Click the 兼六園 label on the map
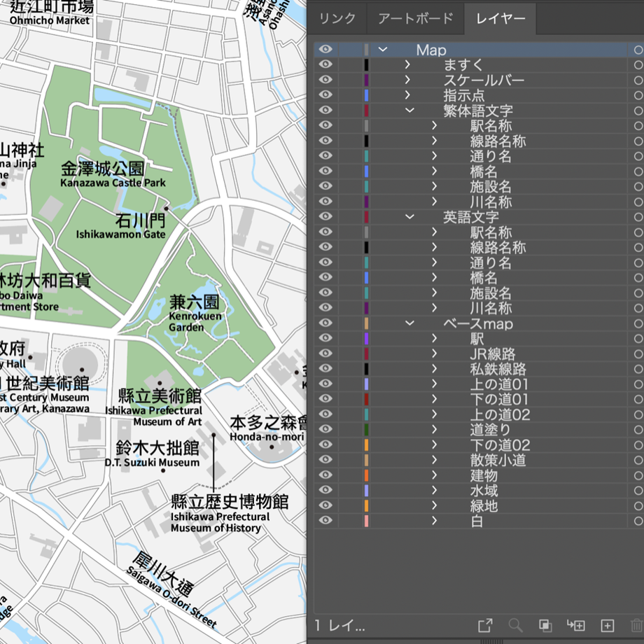Screen dimensions: 644x644 194,302
